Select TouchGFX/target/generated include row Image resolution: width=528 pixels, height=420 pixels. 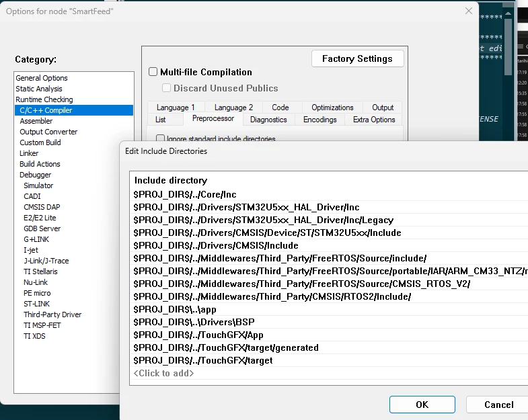click(329, 348)
